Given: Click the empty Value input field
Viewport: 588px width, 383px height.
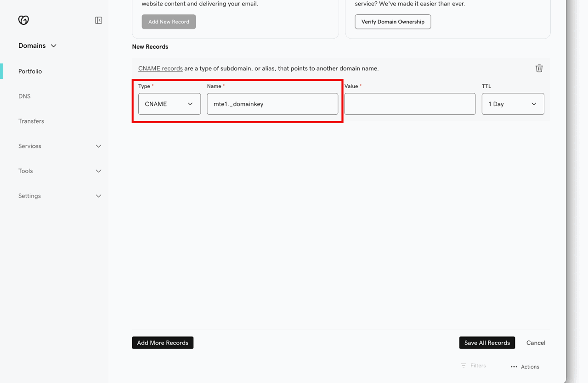Looking at the screenshot, I should [409, 104].
